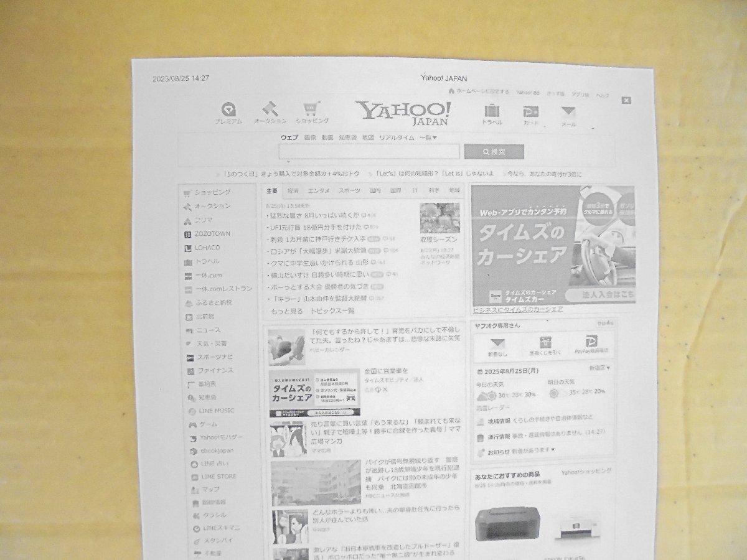Screen dimensions: 747x560
Task: Click the ショッピング icon in the sidebar
Action: point(187,192)
